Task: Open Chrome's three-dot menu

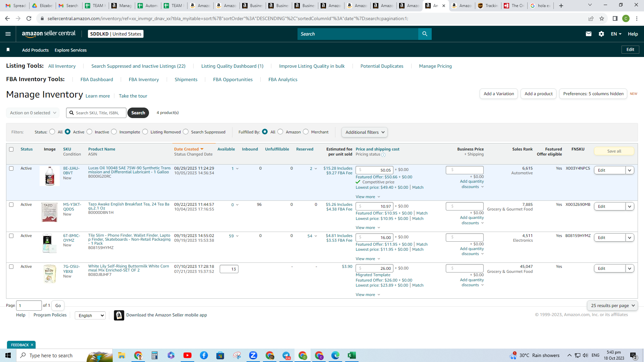Action: click(637, 18)
